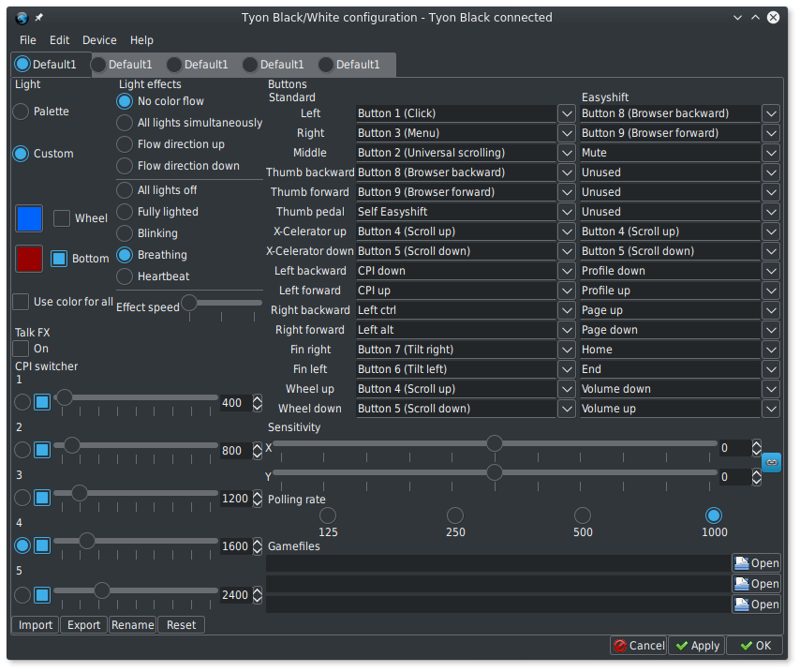The height and width of the screenshot is (672, 800).
Task: Click the Export button
Action: [83, 625]
